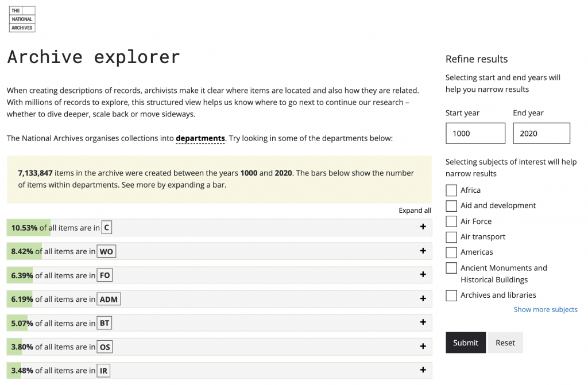Click Expand all above the bars
Screen dimensions: 588x385
pos(415,211)
